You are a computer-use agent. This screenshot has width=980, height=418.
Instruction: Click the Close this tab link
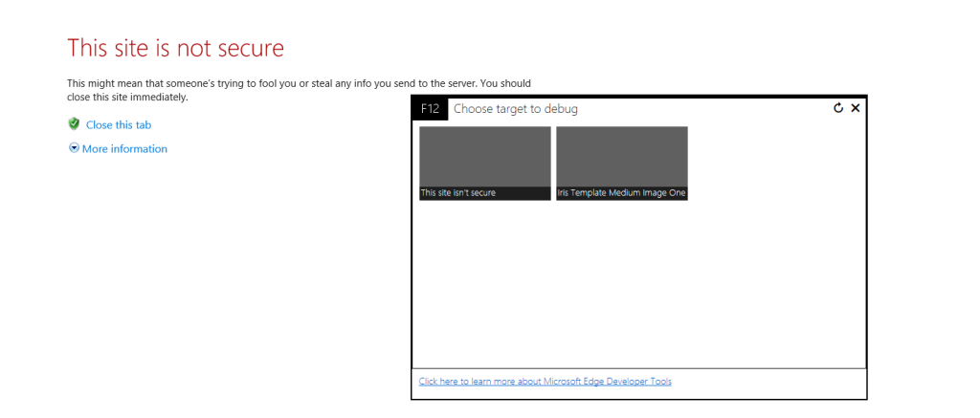point(118,125)
